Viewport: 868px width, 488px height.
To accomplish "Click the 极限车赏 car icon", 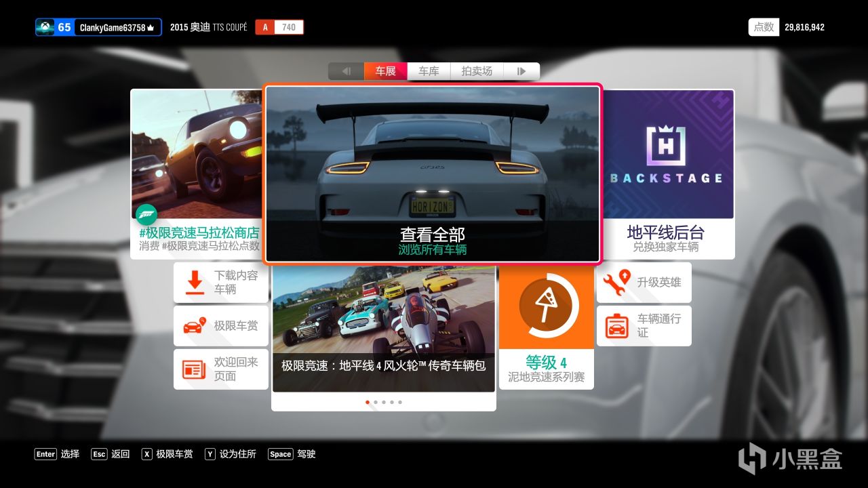I will 195,326.
